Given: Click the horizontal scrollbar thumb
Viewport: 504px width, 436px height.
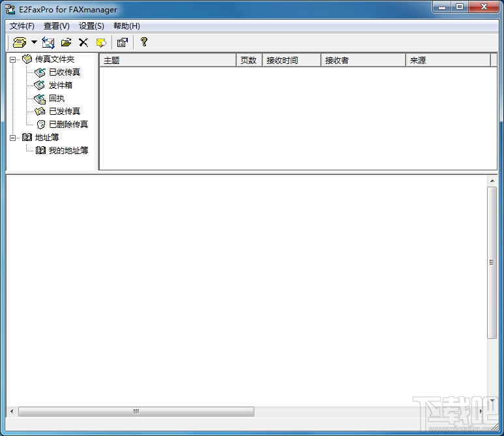Looking at the screenshot, I should coord(136,411).
